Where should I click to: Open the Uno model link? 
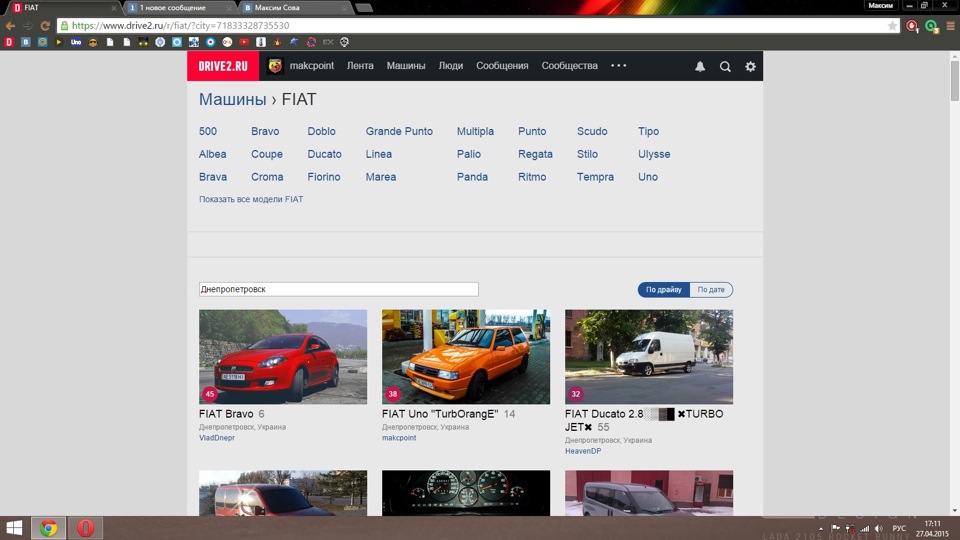tap(648, 177)
